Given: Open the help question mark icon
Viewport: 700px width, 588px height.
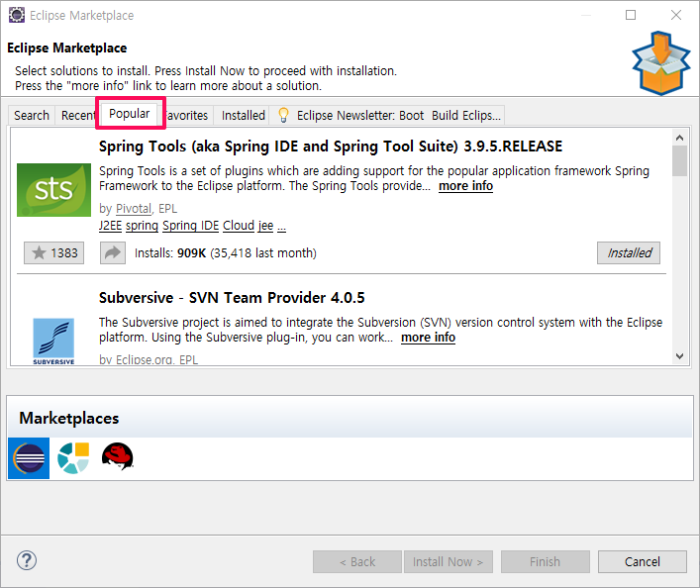Looking at the screenshot, I should point(27,560).
